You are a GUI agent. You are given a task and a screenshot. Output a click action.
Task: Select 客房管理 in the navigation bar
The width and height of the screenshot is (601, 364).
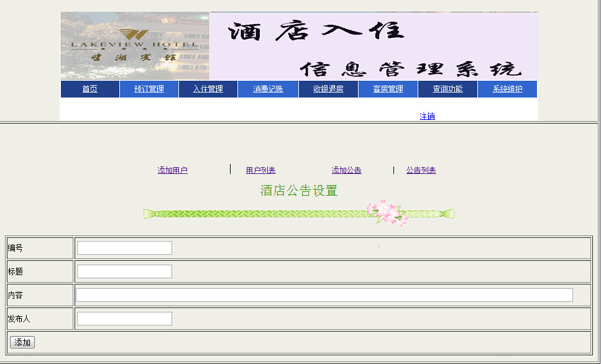click(388, 89)
